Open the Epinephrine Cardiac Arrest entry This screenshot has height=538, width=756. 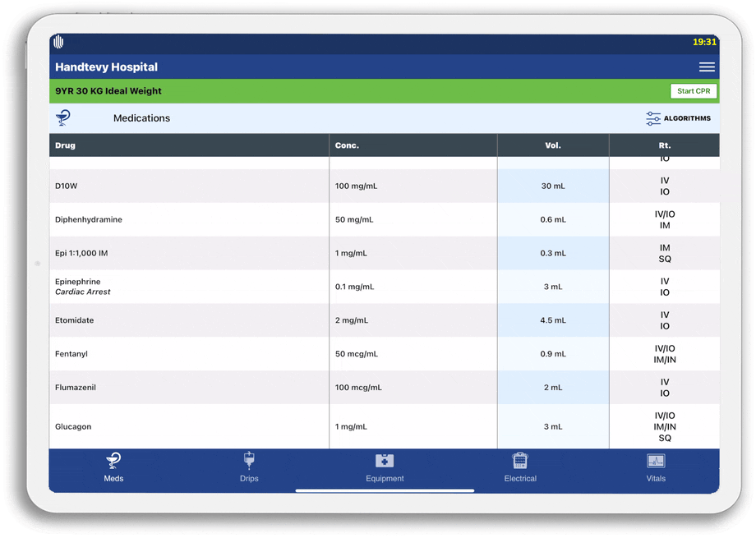point(83,287)
